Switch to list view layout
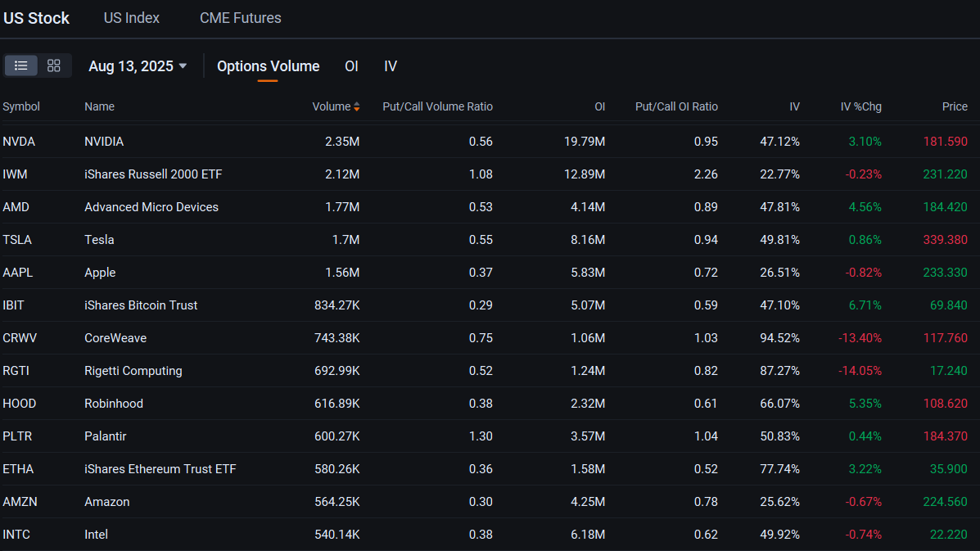This screenshot has height=551, width=980. (21, 65)
